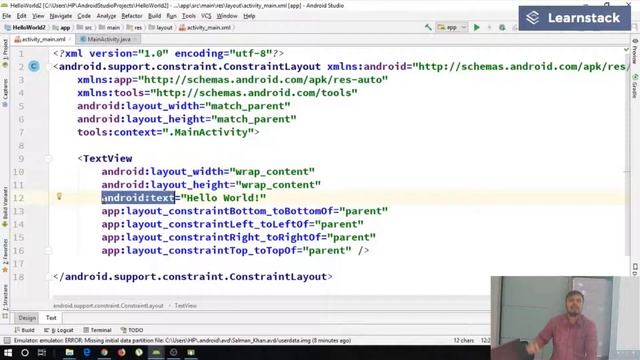Click TextView in the XML breadcrumb path

(185, 305)
